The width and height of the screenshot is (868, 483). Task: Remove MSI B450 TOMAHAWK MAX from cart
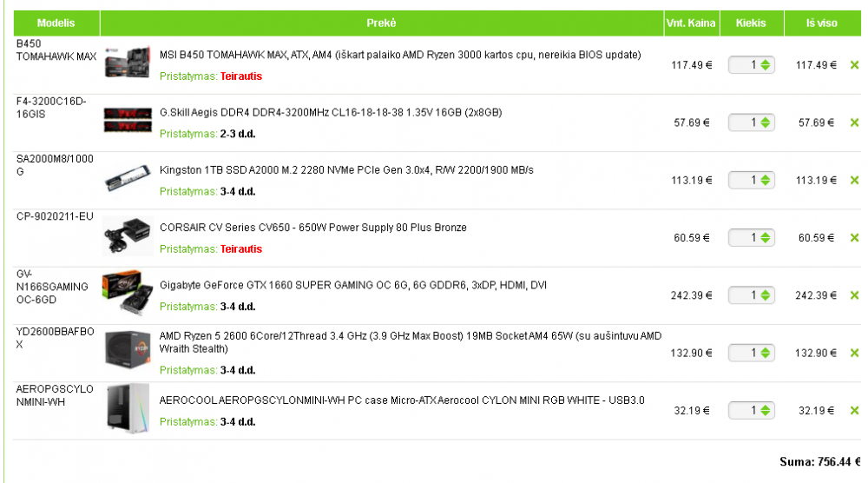point(855,65)
